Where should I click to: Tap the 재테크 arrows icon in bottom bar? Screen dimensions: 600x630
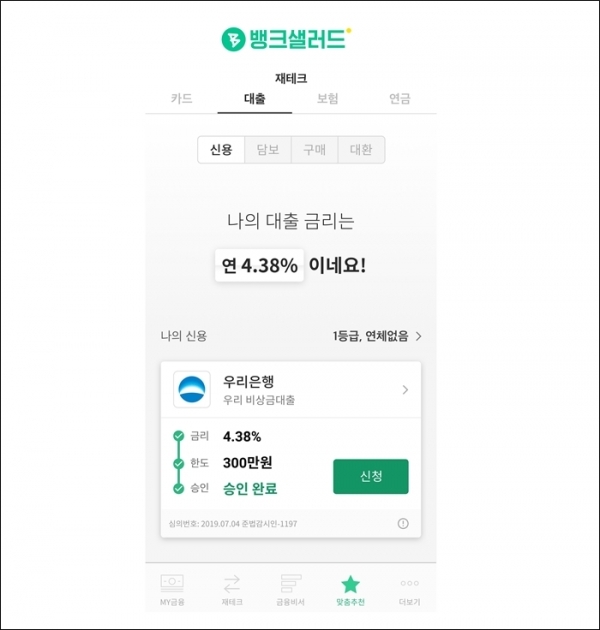click(x=232, y=584)
